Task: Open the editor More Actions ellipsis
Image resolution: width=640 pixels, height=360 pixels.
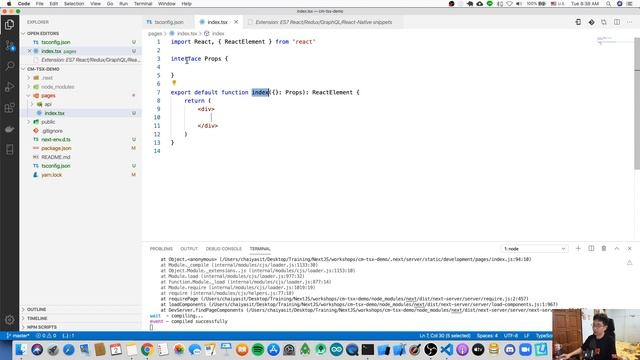Action: [630, 22]
